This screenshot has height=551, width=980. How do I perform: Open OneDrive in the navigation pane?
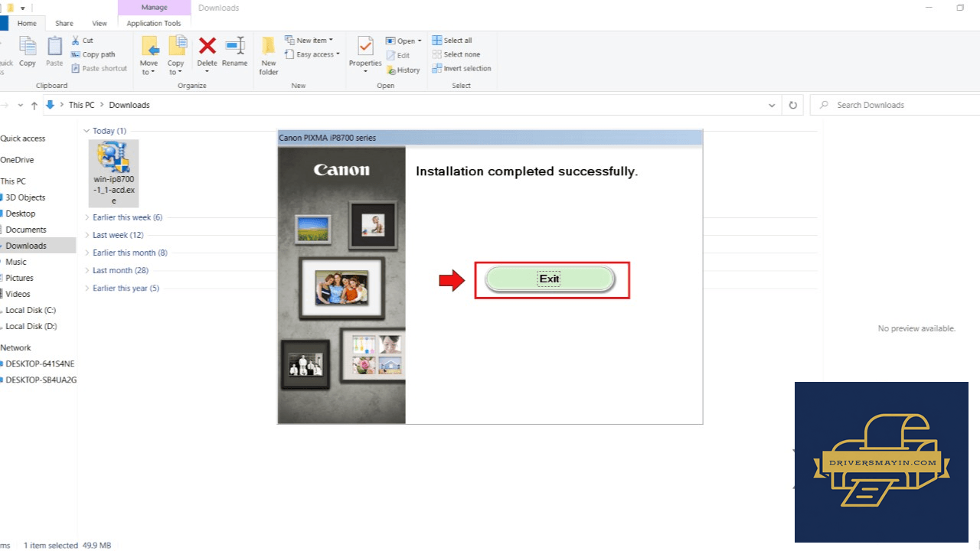pos(17,160)
